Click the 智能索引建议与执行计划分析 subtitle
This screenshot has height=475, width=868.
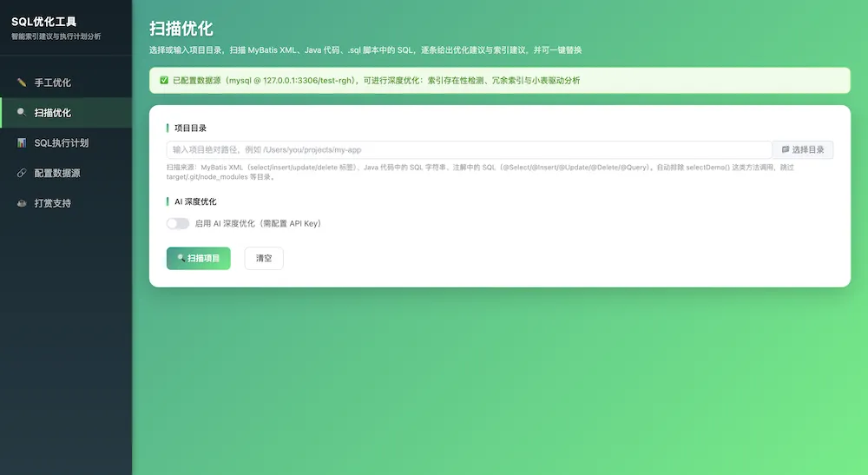(56, 36)
